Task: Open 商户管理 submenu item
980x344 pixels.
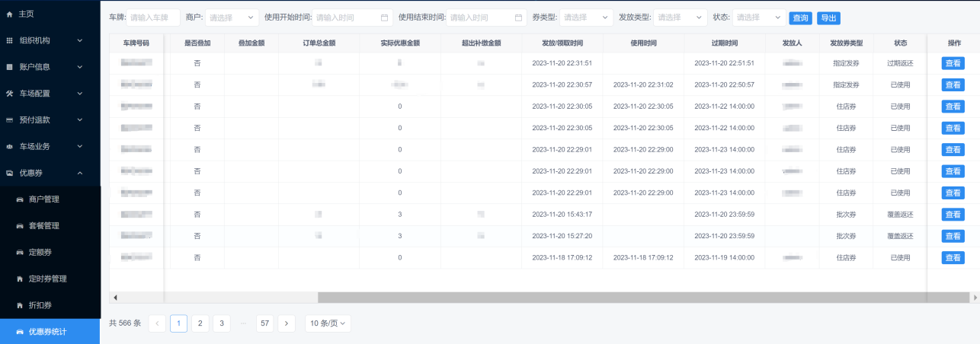Action: [50, 199]
